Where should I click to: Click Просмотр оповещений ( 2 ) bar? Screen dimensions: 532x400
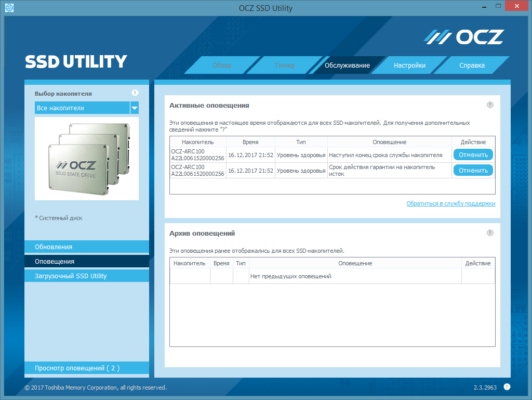click(x=87, y=368)
